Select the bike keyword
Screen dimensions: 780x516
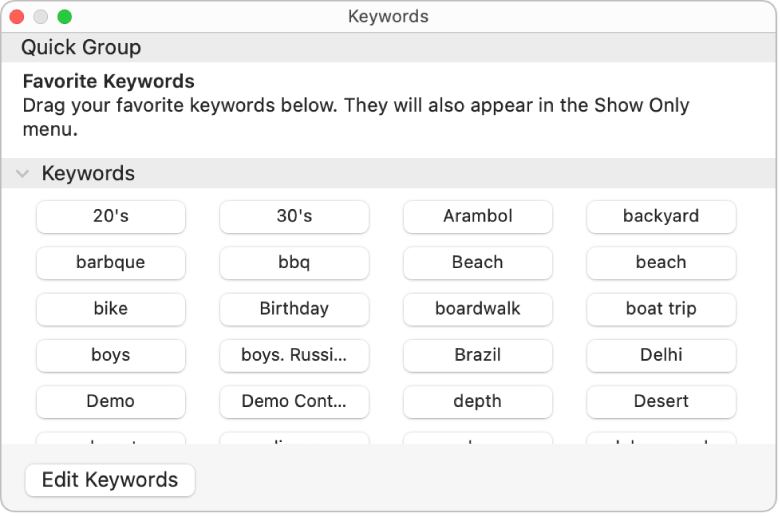pos(110,309)
